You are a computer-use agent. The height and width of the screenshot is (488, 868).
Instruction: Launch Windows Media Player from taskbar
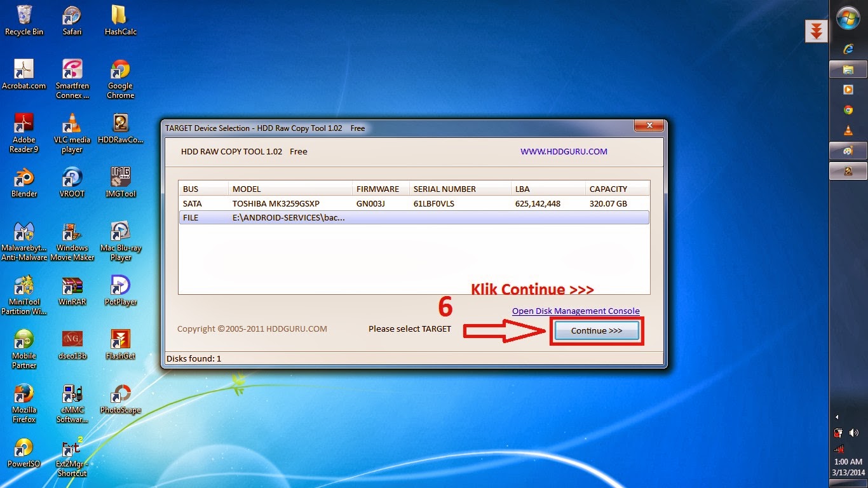848,90
